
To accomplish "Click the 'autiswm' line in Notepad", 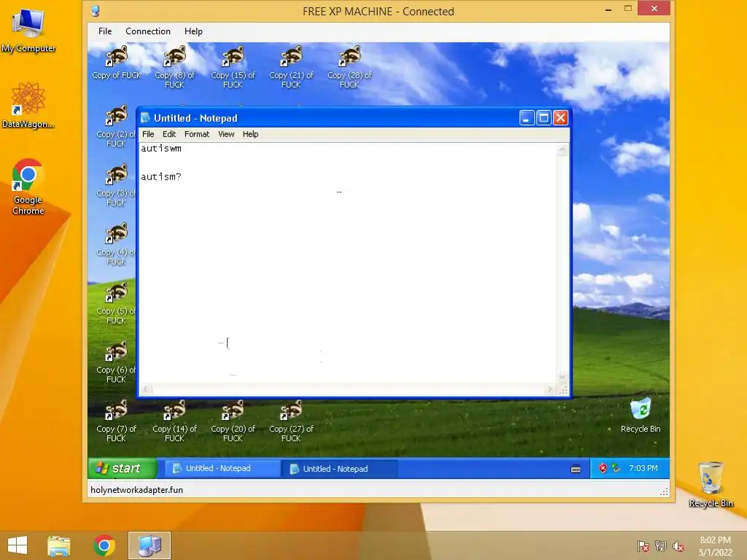I will point(161,149).
